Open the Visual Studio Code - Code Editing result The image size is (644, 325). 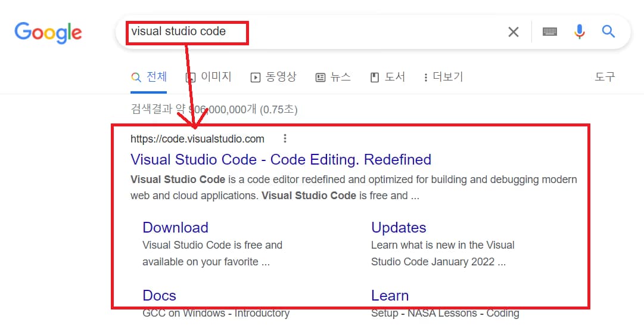[281, 160]
